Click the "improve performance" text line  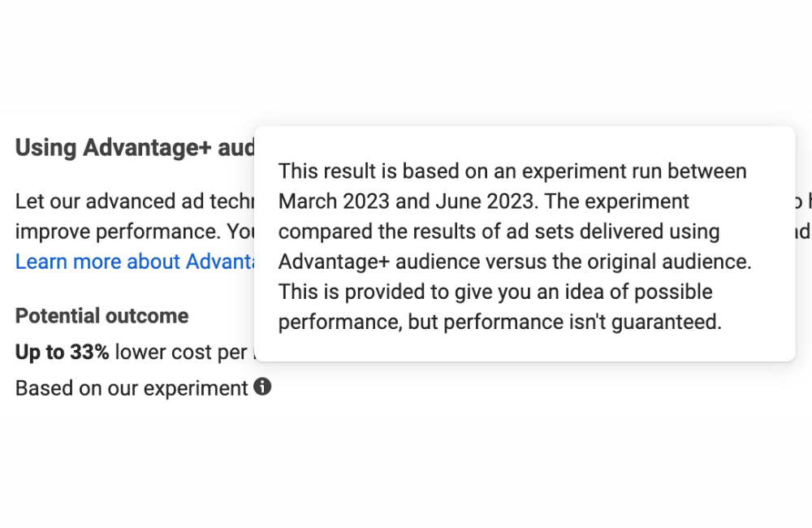tap(115, 232)
